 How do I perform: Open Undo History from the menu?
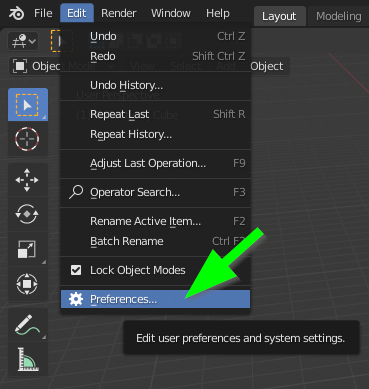[x=155, y=85]
